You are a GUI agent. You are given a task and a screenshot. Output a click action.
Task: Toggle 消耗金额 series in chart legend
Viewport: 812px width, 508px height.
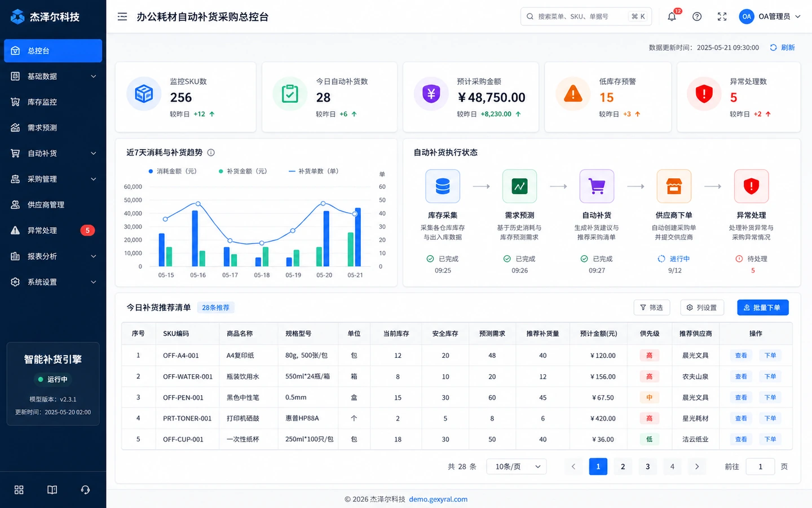[x=173, y=171]
